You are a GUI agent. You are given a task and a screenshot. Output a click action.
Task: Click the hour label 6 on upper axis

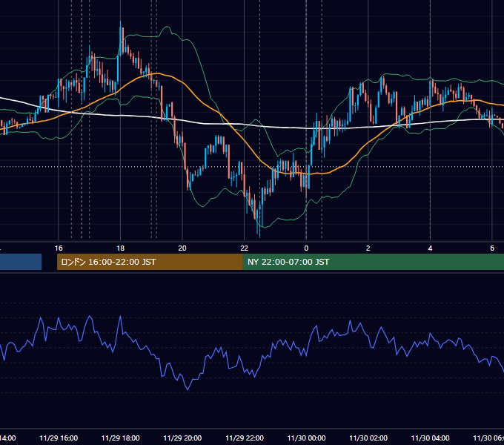click(x=492, y=248)
